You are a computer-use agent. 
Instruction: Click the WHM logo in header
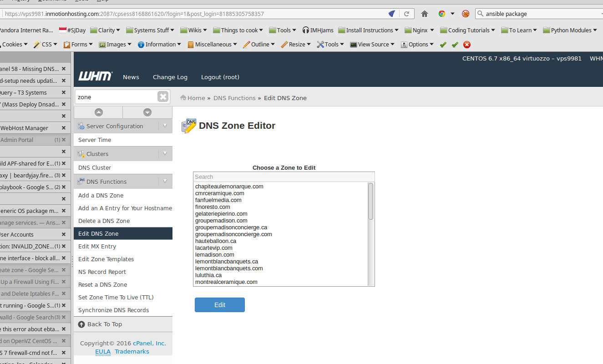pos(95,76)
